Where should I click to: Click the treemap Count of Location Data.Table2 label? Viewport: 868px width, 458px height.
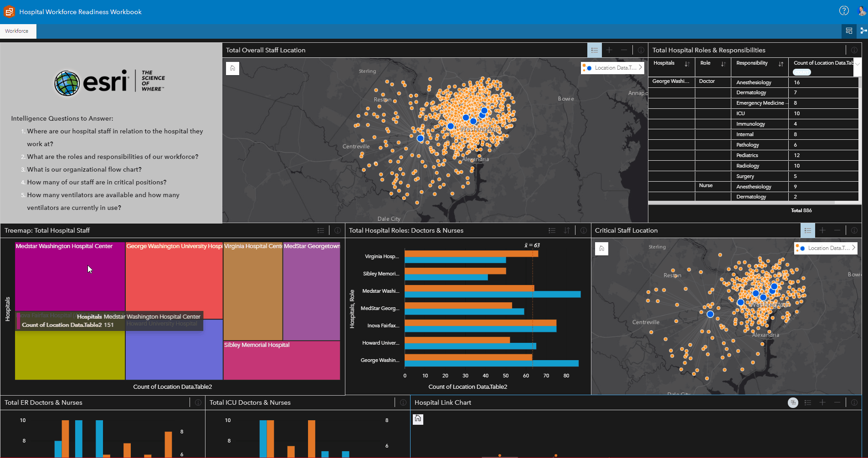point(172,387)
